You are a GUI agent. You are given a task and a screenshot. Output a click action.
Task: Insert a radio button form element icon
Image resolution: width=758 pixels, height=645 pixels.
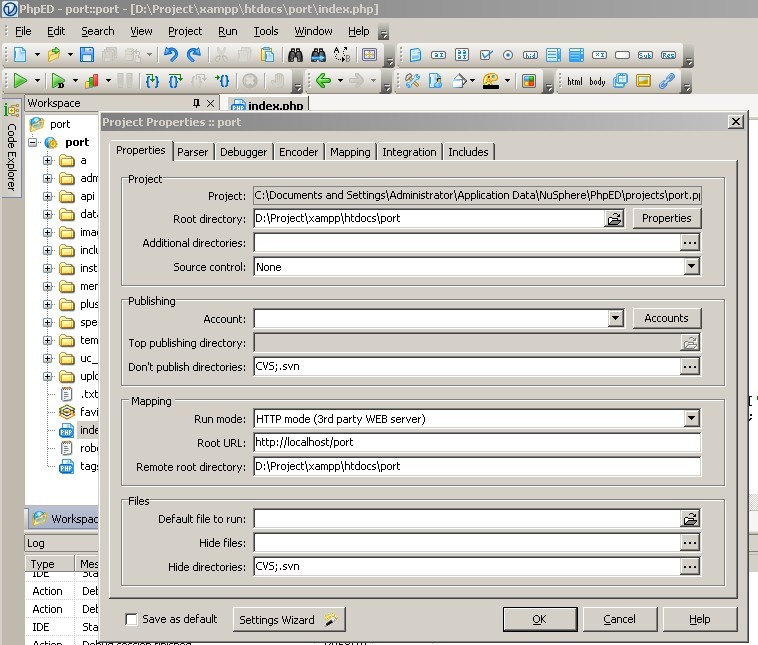508,55
